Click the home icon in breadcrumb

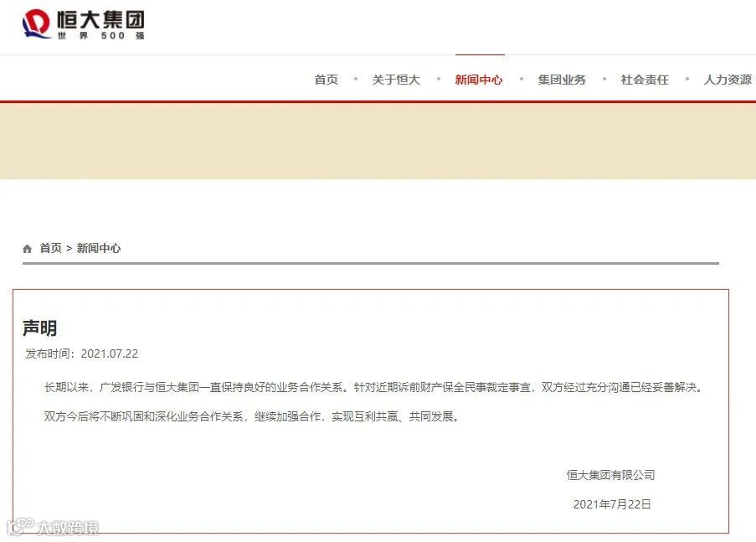click(x=27, y=249)
